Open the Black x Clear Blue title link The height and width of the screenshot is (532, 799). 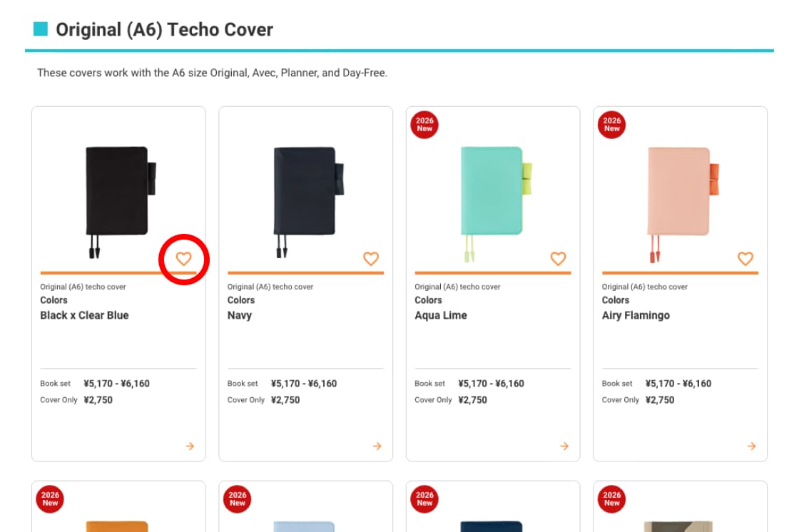point(84,315)
